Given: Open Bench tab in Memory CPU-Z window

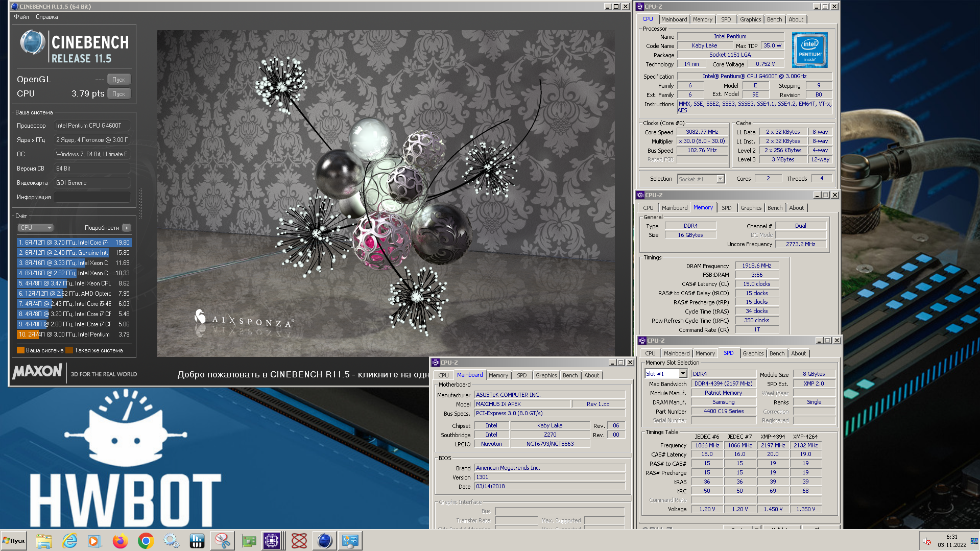Looking at the screenshot, I should coord(775,208).
